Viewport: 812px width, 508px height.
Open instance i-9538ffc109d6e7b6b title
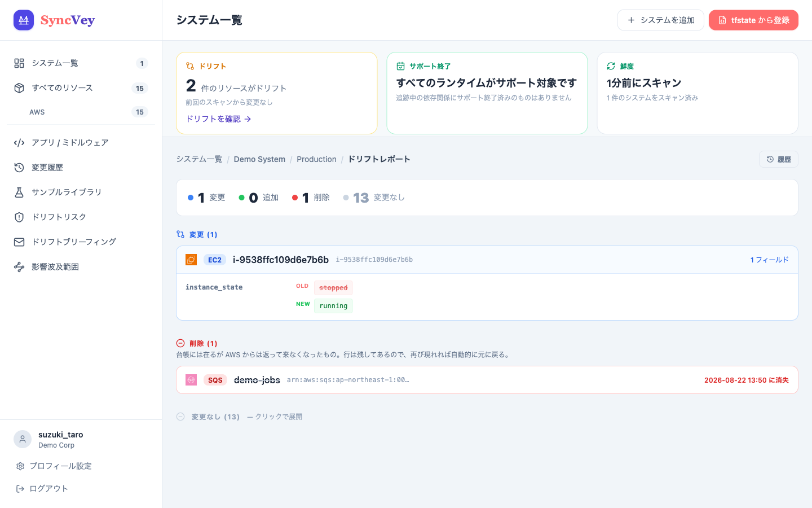(x=281, y=260)
